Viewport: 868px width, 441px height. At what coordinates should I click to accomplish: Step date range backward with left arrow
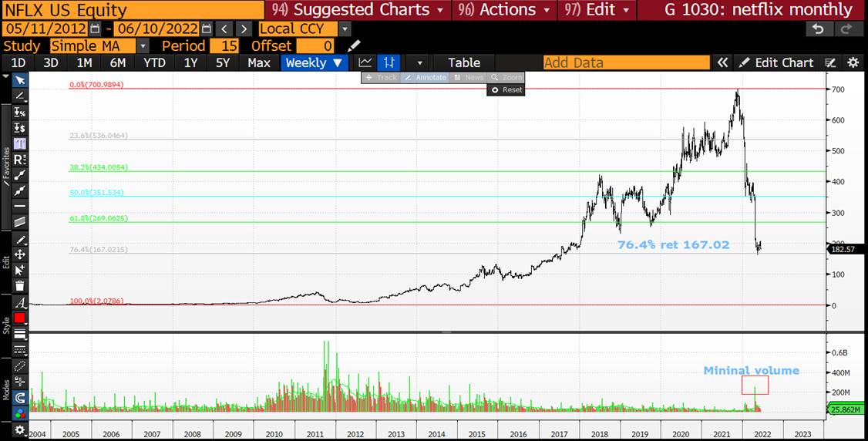coord(224,29)
